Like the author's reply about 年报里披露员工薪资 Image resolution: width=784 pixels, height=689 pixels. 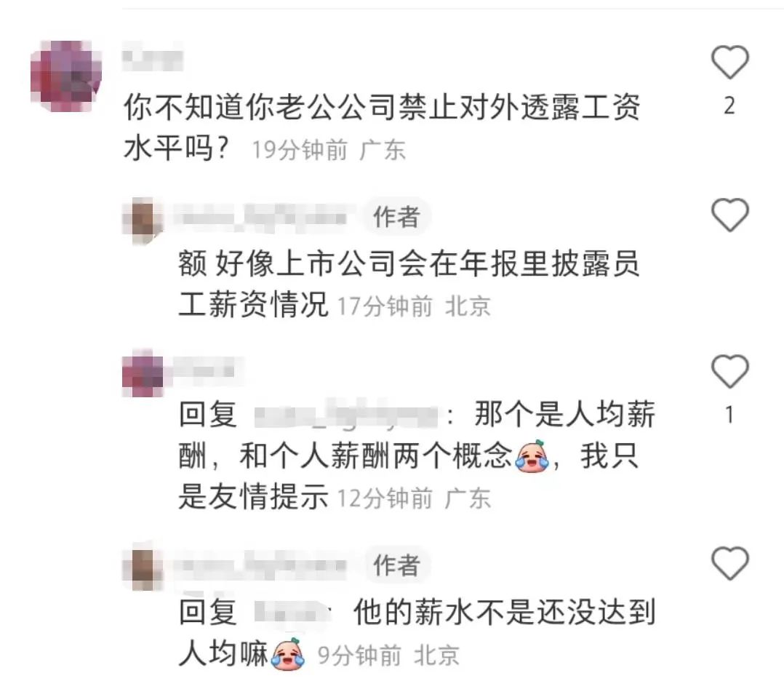[729, 215]
